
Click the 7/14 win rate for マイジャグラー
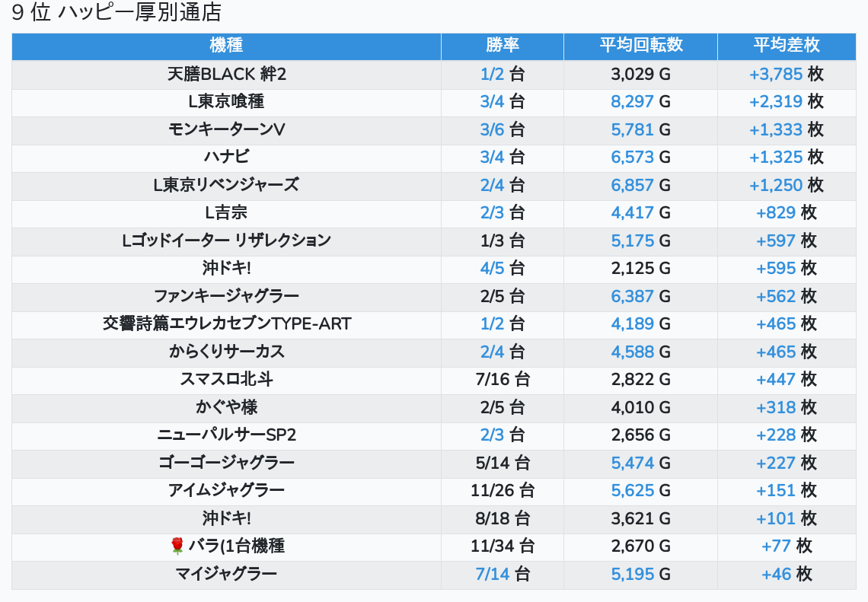[492, 574]
